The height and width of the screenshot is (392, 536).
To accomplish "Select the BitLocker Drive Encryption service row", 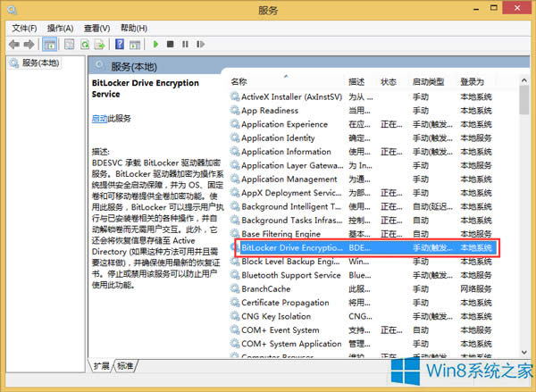I will pyautogui.click(x=364, y=247).
